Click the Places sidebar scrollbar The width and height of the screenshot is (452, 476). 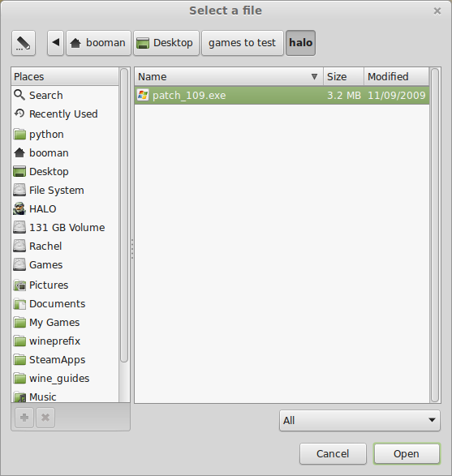124,216
